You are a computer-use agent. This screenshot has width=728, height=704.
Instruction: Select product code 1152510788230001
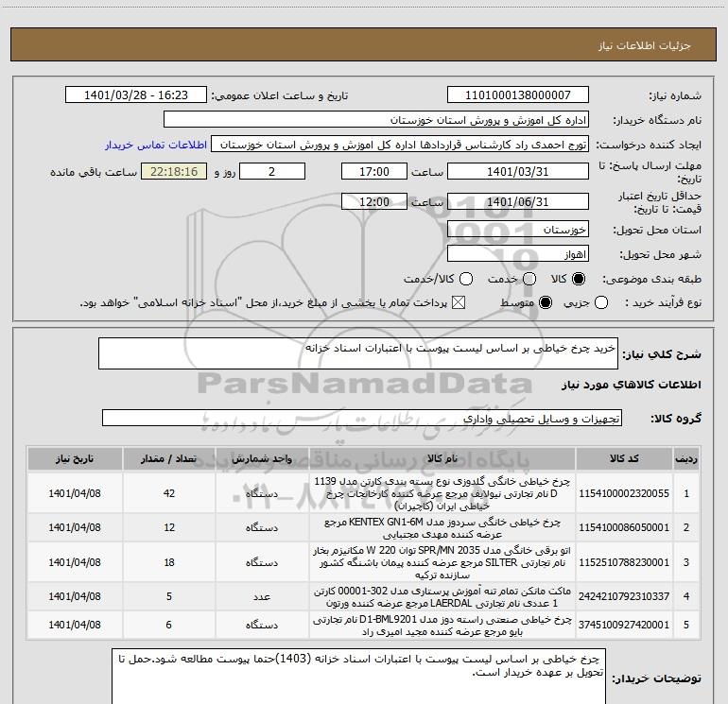[624, 562]
